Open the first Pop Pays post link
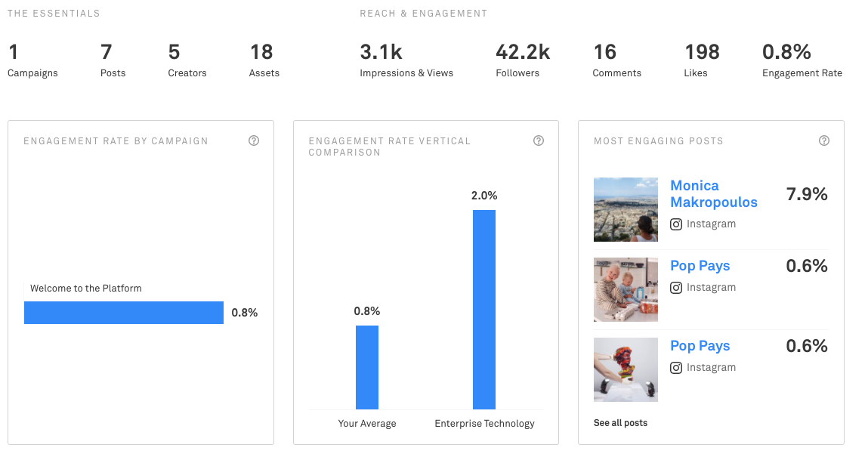Viewport: 868px width, 460px height. pyautogui.click(x=700, y=266)
